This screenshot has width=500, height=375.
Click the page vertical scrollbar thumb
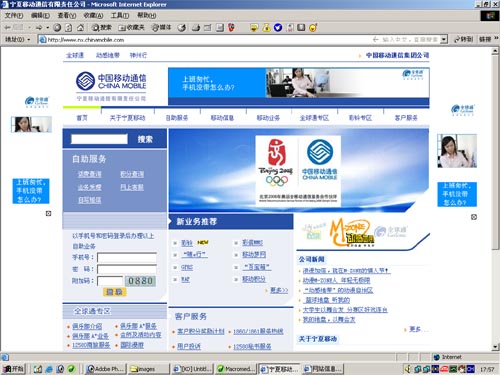coord(495,153)
